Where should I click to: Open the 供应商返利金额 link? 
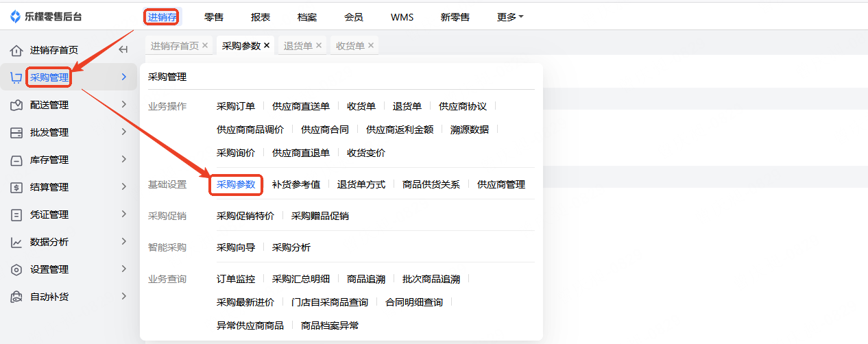pos(400,130)
